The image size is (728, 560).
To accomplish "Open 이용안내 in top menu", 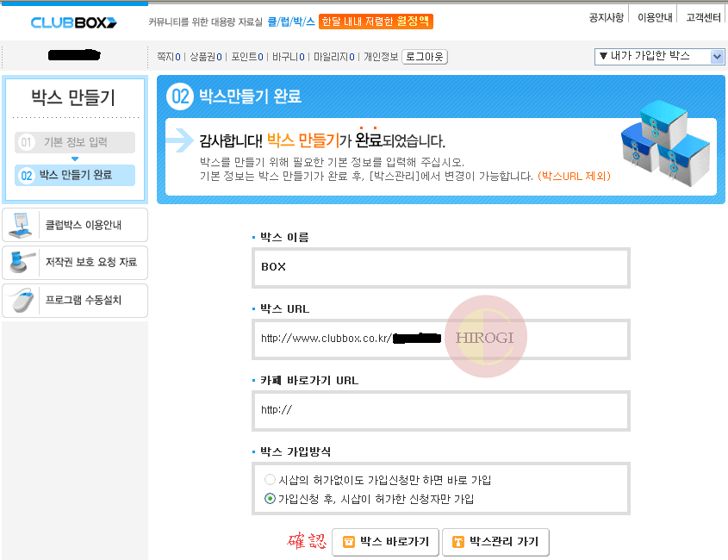I will [x=655, y=17].
